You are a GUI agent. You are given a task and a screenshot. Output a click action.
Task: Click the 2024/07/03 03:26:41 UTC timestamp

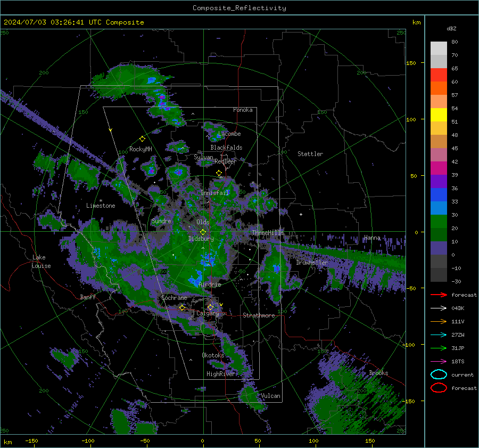[x=73, y=22]
